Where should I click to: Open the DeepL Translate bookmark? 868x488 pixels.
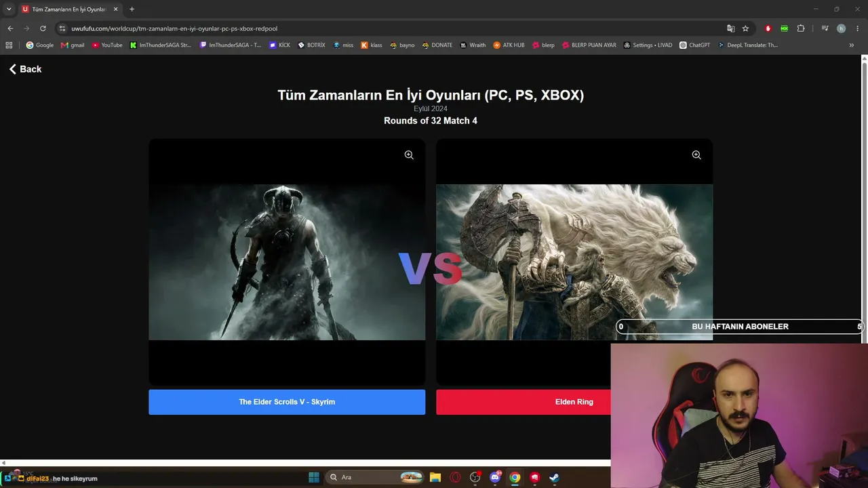pos(748,45)
